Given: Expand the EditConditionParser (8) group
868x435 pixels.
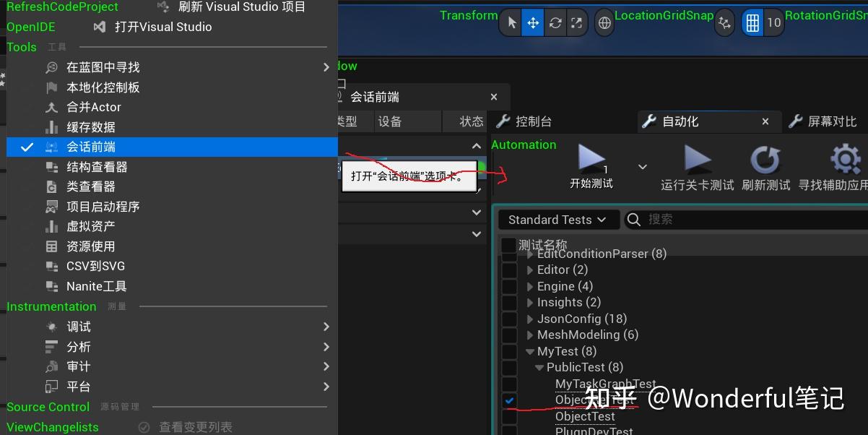Looking at the screenshot, I should pos(531,254).
